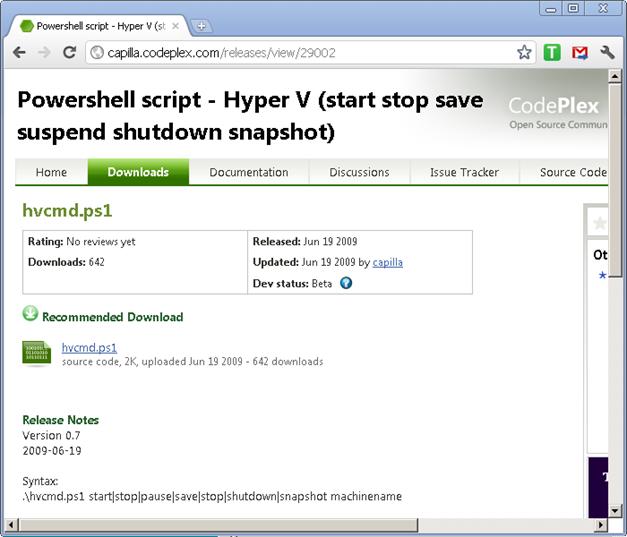627x537 pixels.
Task: Click the vertical scrollbar thumb
Action: 615,180
